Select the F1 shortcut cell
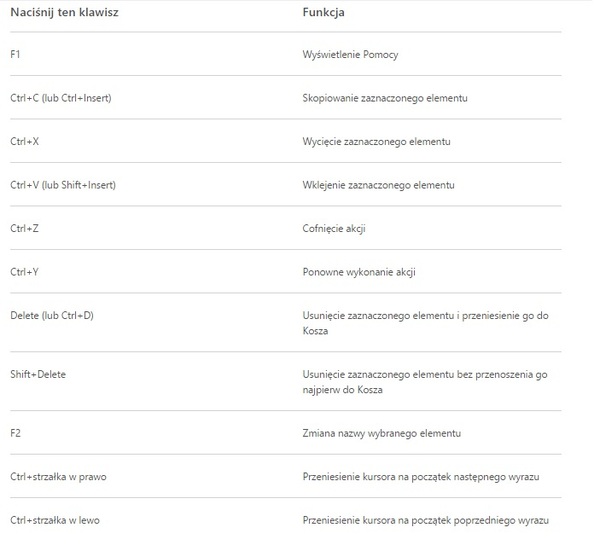This screenshot has width=600, height=545. pos(17,54)
